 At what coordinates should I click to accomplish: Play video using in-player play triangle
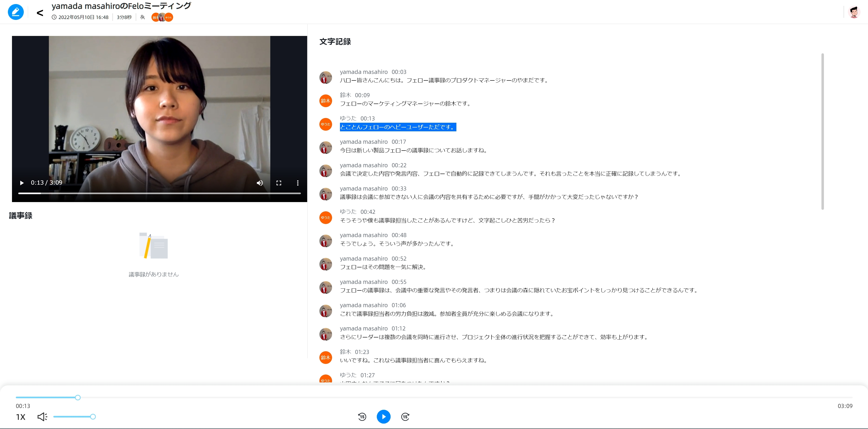click(x=22, y=183)
